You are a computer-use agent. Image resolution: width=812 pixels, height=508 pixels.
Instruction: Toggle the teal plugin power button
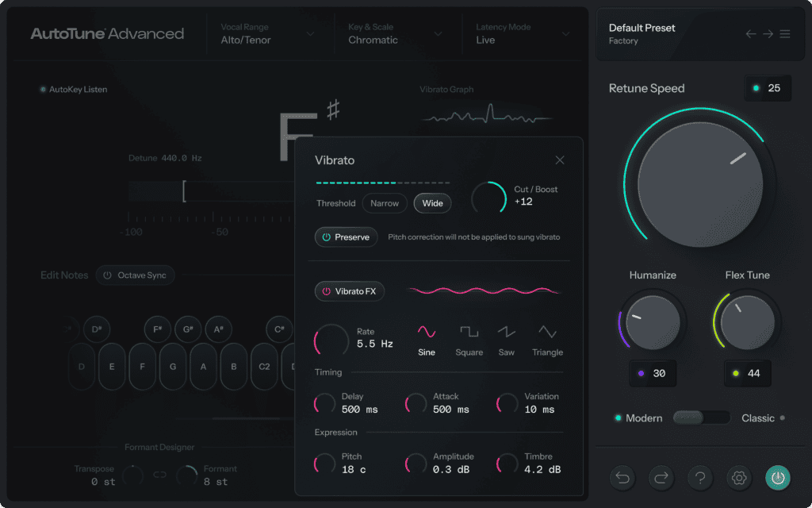click(x=778, y=477)
